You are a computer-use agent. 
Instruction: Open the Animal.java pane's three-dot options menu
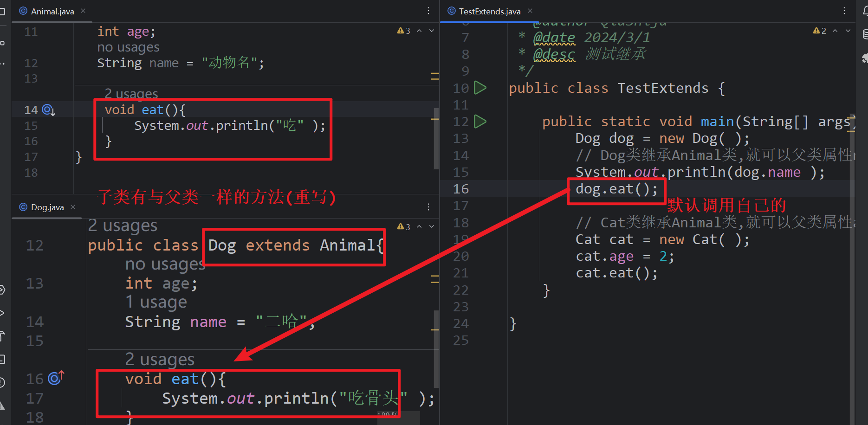click(x=428, y=11)
